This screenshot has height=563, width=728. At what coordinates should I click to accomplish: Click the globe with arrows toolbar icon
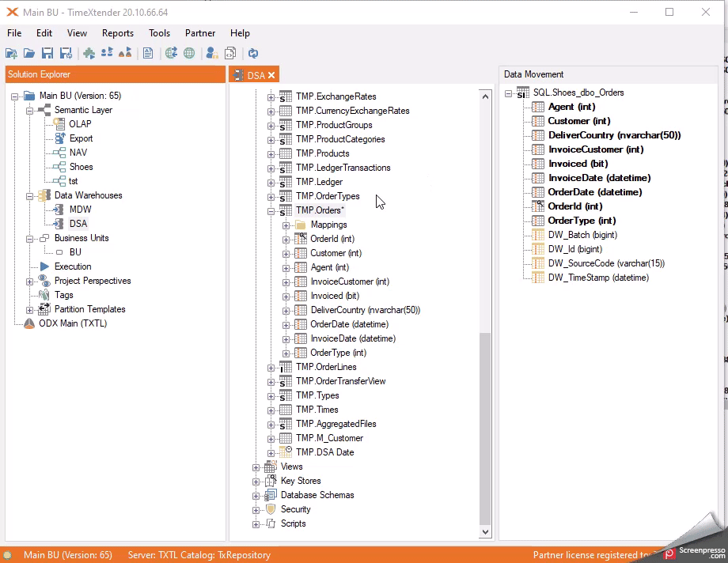click(x=172, y=54)
